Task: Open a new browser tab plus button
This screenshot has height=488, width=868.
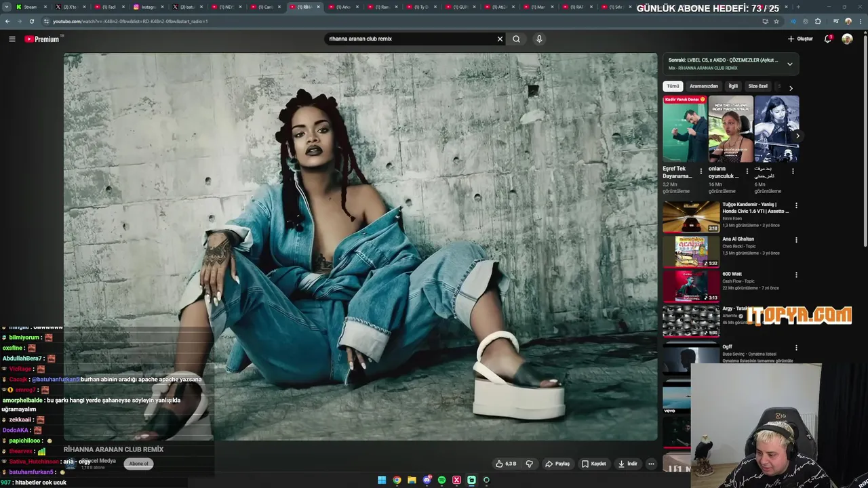Action: [797, 7]
